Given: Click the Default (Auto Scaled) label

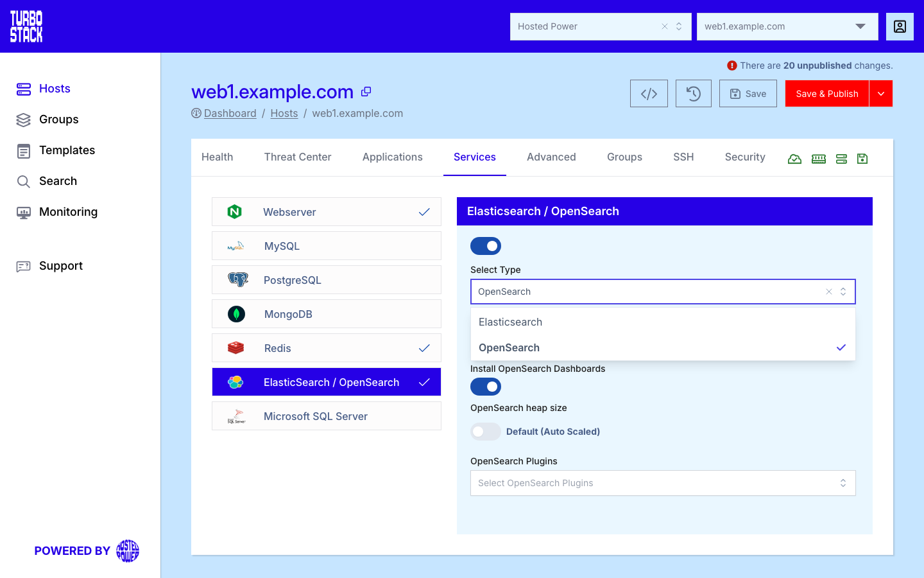Looking at the screenshot, I should [553, 432].
